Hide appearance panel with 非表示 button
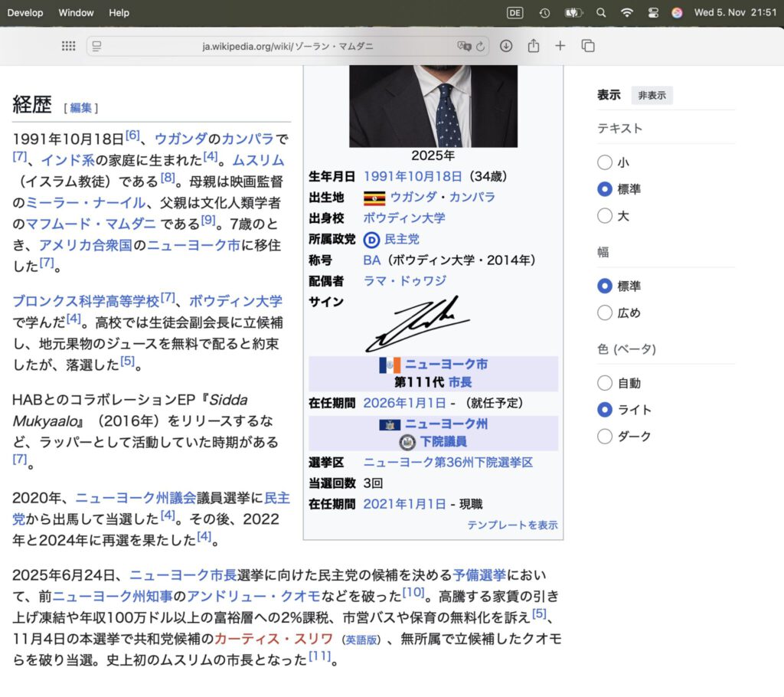Screen dimensions: 784x697 tap(652, 96)
